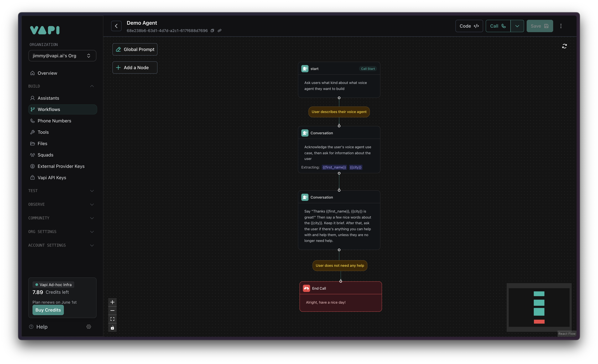598x364 pixels.
Task: Open the Call button dropdown
Action: (517, 26)
